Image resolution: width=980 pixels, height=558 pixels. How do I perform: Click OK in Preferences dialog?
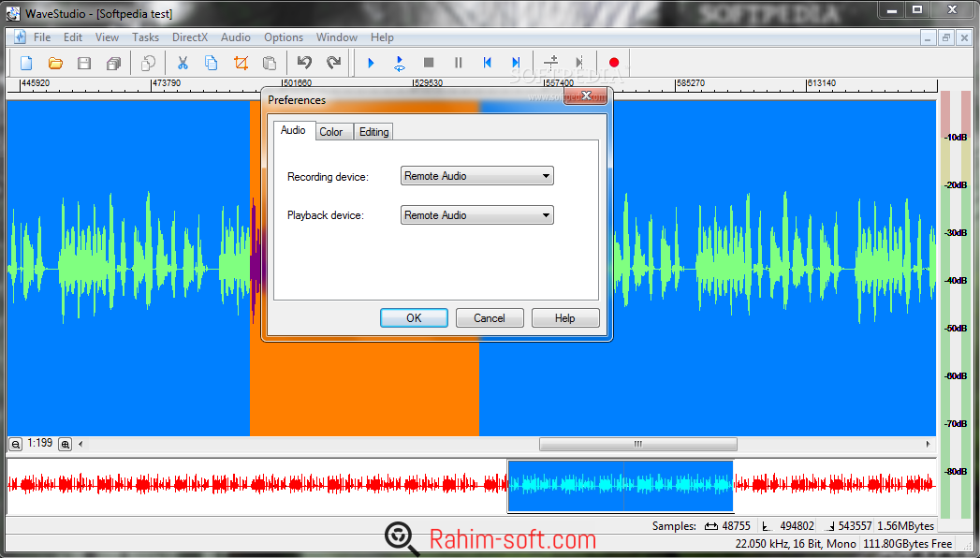[x=414, y=318]
